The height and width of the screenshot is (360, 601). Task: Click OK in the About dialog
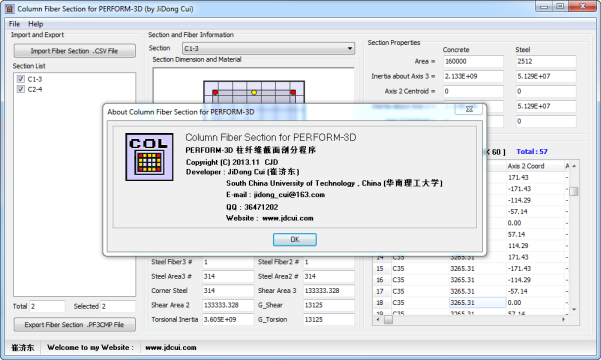pos(294,240)
